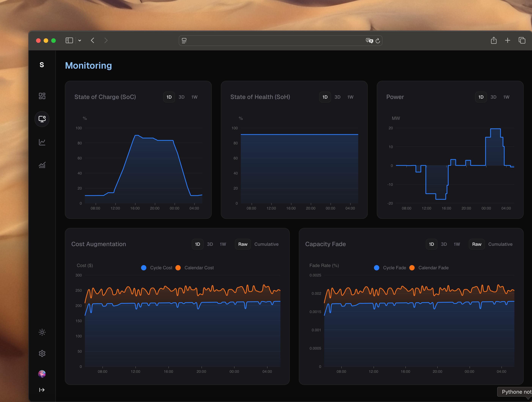532x402 pixels.
Task: Switch Cost Augmentation to Cumulative view
Action: click(x=267, y=244)
